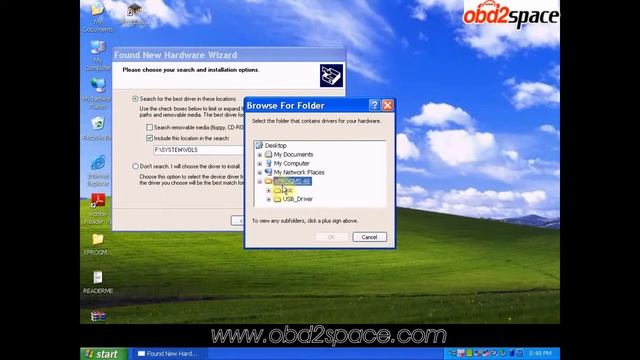Expand the My Documents tree node
The height and width of the screenshot is (360, 640).
(x=260, y=155)
